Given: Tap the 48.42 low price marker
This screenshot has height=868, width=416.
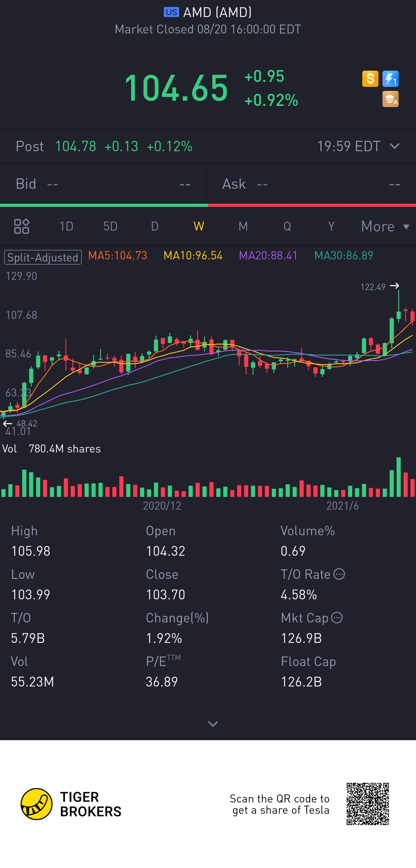Looking at the screenshot, I should 20,423.
